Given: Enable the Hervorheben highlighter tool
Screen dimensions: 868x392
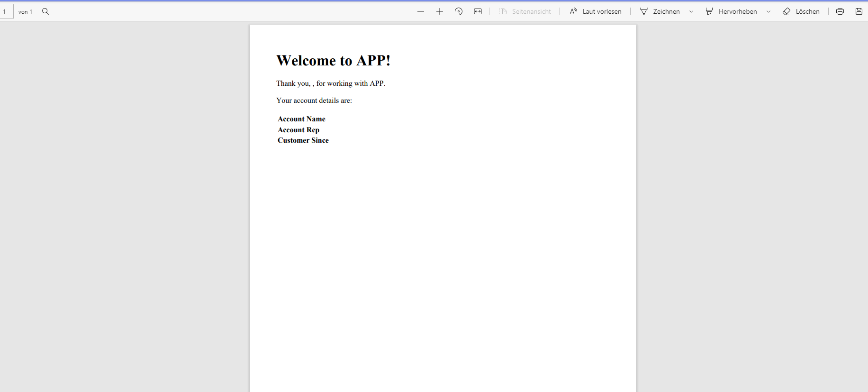Looking at the screenshot, I should coord(731,11).
